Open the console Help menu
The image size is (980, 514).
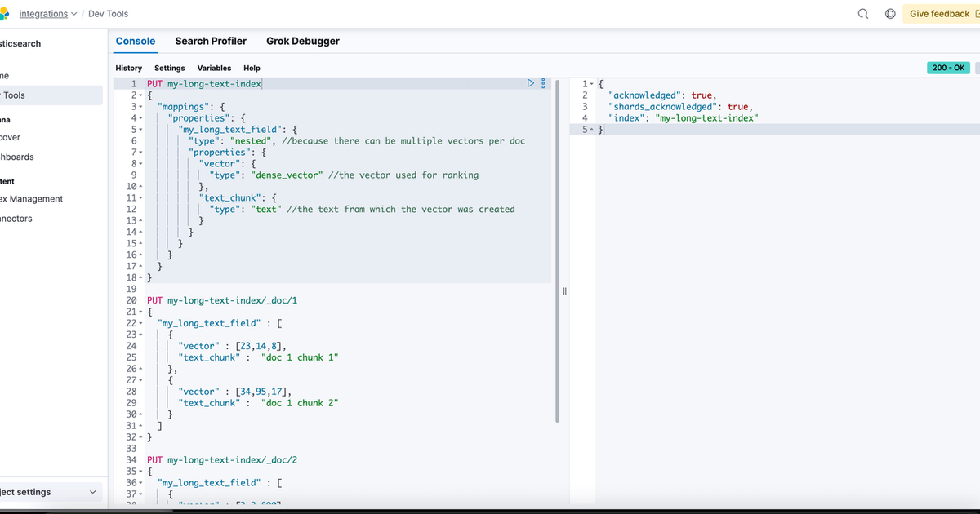coord(252,68)
